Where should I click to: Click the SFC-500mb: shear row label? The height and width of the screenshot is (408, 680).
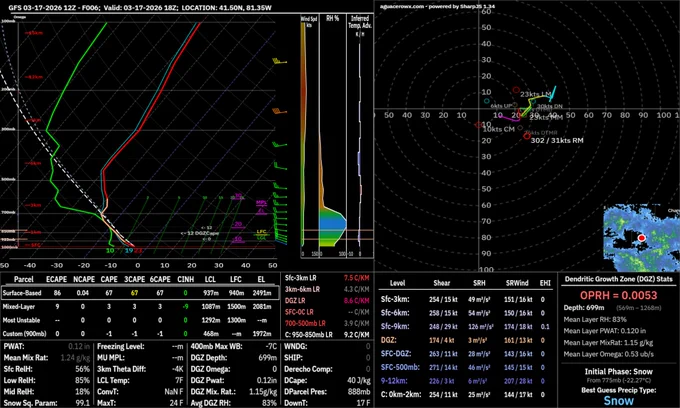click(400, 367)
